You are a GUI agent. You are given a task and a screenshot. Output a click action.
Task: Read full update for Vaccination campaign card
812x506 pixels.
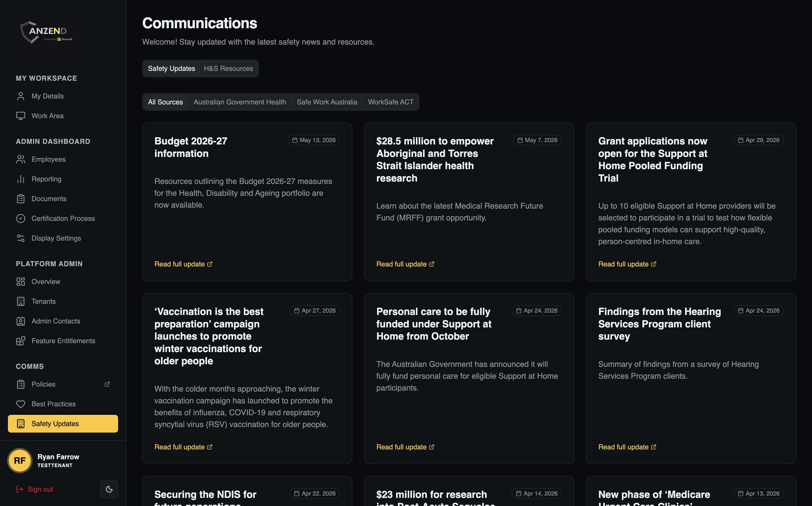[x=183, y=447]
